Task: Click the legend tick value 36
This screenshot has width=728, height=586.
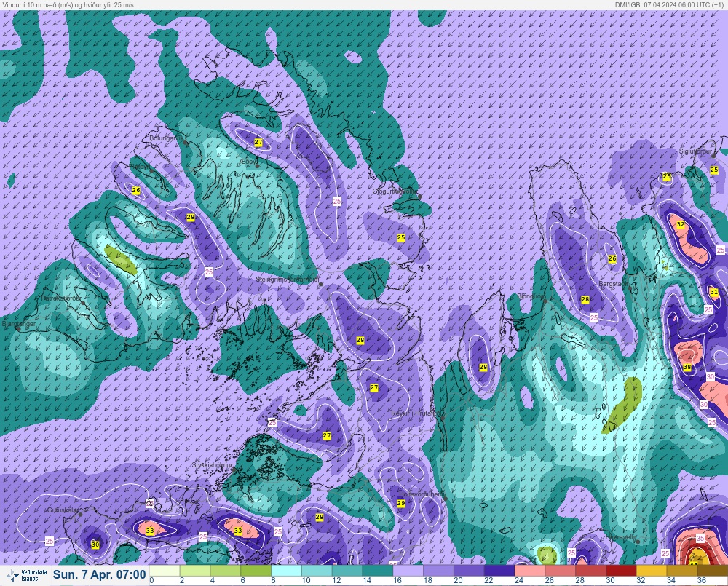Action: 702,580
